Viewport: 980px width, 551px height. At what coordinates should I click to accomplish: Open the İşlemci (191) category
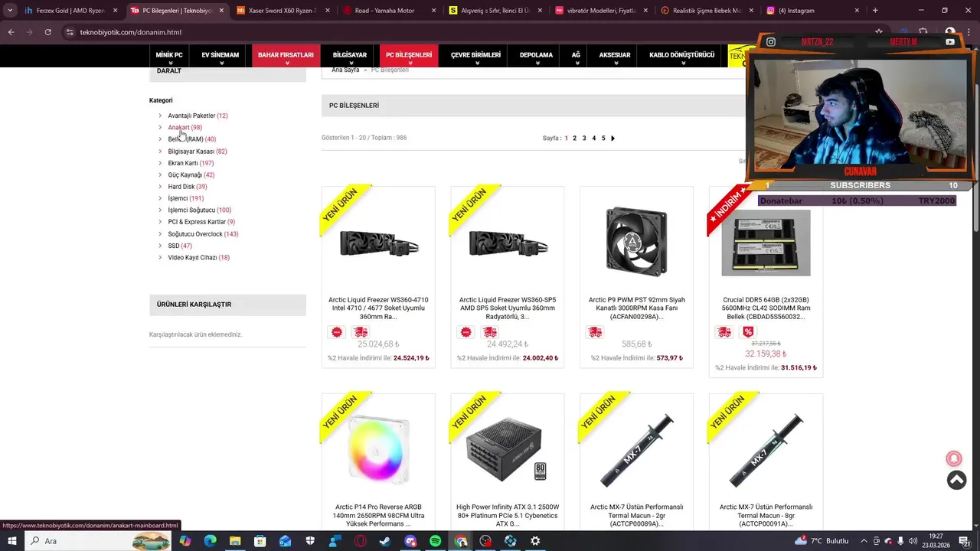pyautogui.click(x=186, y=198)
